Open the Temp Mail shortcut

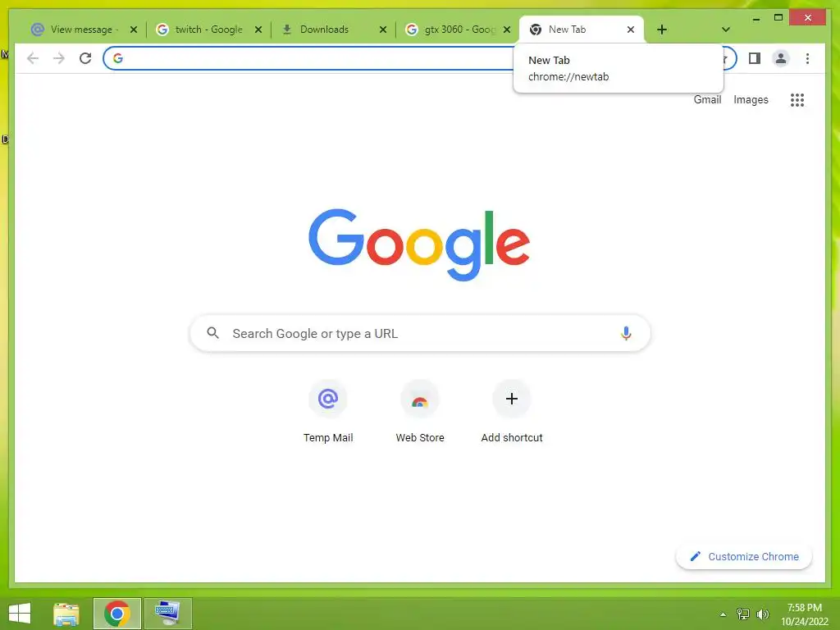pyautogui.click(x=328, y=412)
